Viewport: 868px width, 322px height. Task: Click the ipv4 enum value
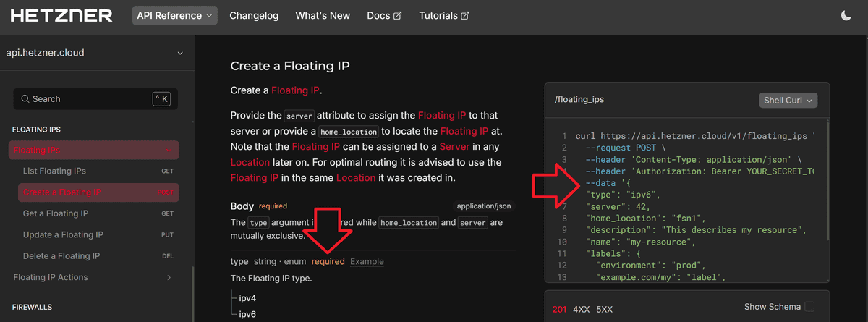pyautogui.click(x=247, y=298)
